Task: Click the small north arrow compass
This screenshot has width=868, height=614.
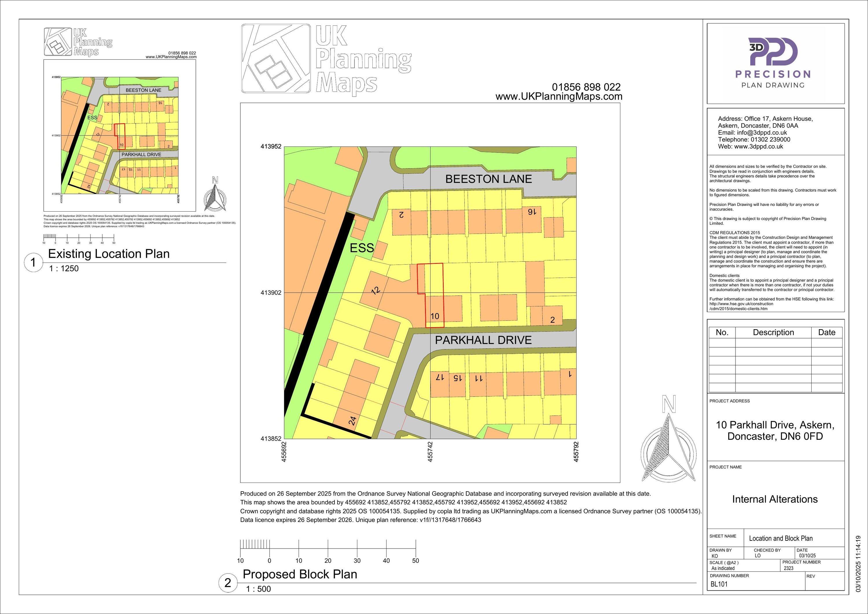Action: pyautogui.click(x=215, y=195)
